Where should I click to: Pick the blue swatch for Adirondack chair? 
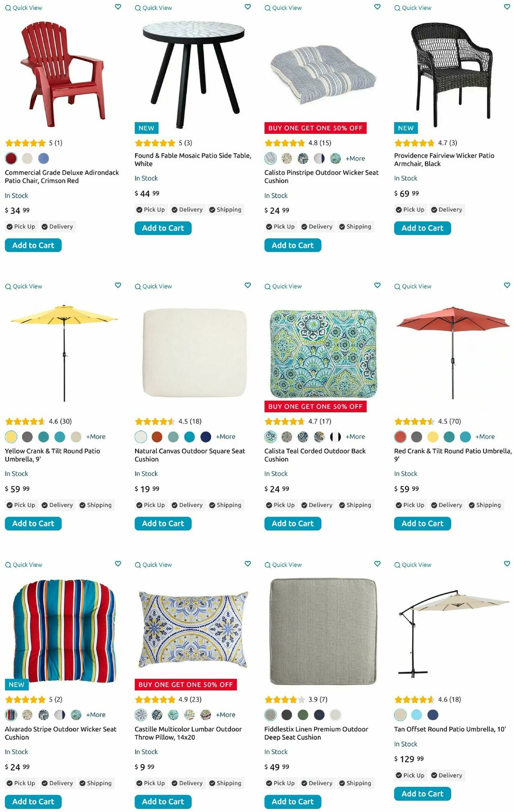point(44,158)
